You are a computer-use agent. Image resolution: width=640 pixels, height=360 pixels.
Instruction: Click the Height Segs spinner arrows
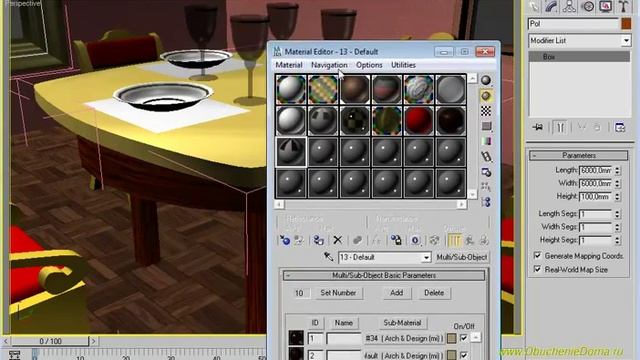pos(617,240)
